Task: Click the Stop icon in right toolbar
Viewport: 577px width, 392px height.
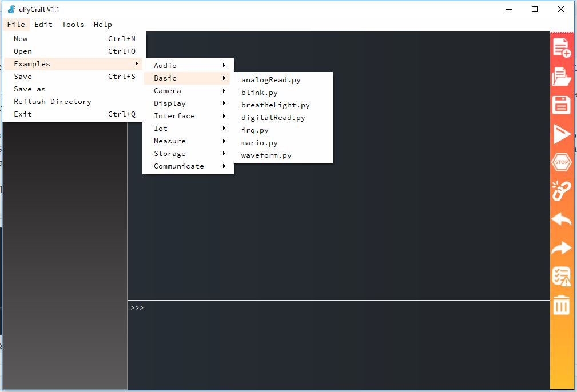Action: point(561,162)
